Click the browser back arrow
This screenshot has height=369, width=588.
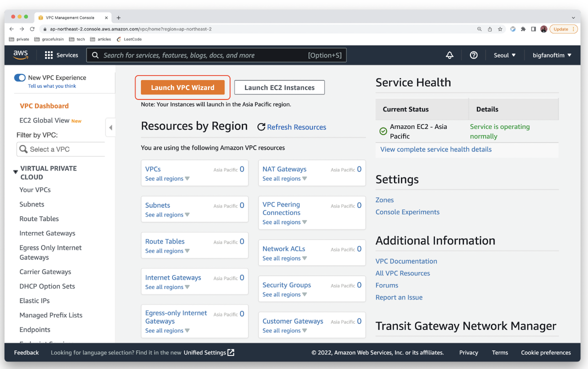[11, 29]
